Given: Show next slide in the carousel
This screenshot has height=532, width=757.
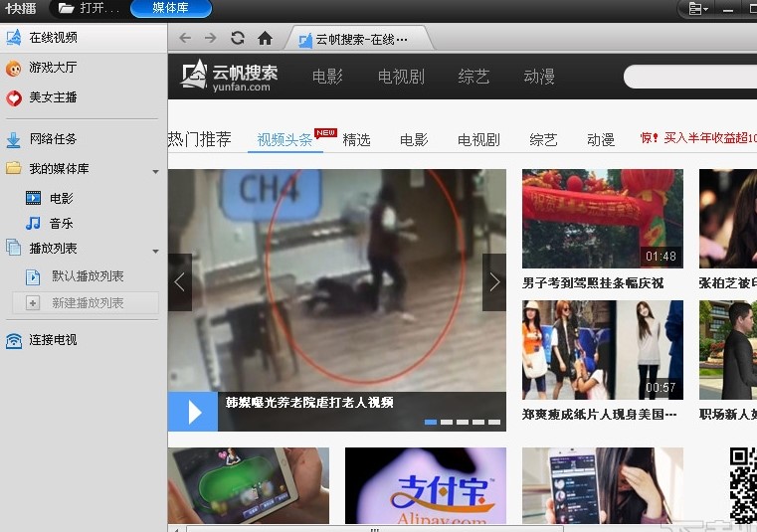Looking at the screenshot, I should 494,282.
